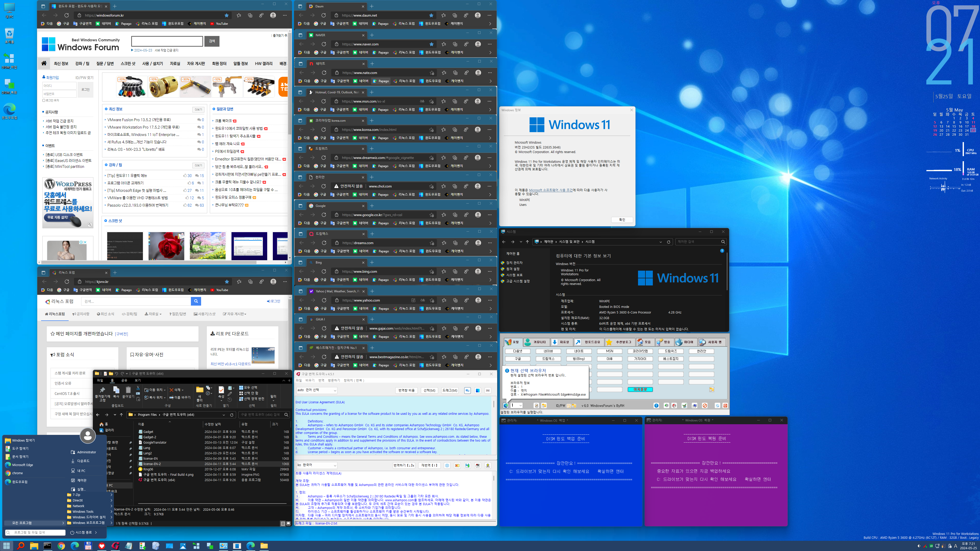Click 시스템 종료 in start menu
Screen dimensions: 980x551
(83, 532)
